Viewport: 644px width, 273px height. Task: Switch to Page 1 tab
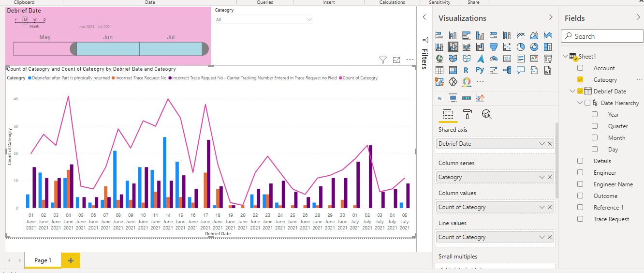click(x=43, y=260)
